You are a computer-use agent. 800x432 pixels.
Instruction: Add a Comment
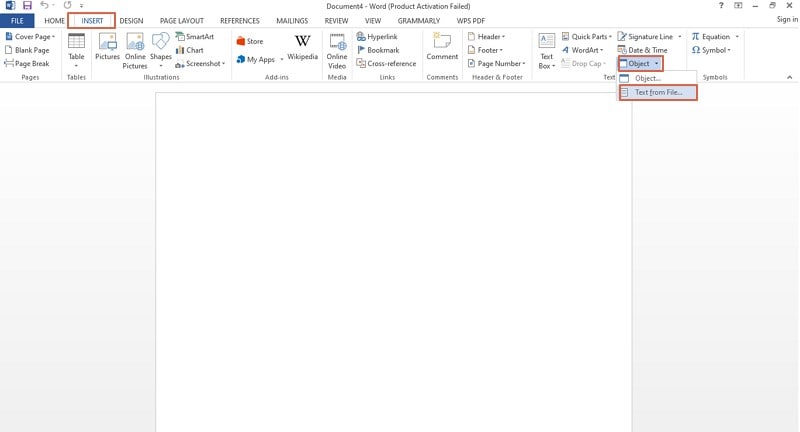[x=442, y=47]
